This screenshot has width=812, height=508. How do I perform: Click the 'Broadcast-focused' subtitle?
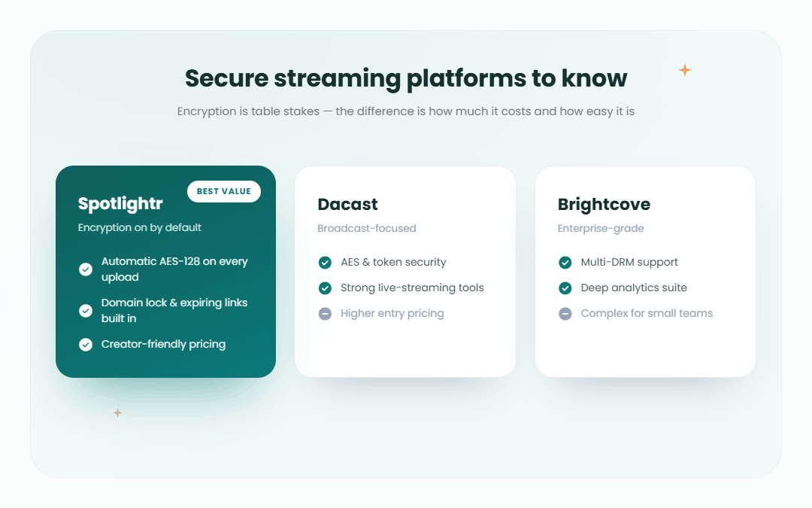tap(367, 228)
